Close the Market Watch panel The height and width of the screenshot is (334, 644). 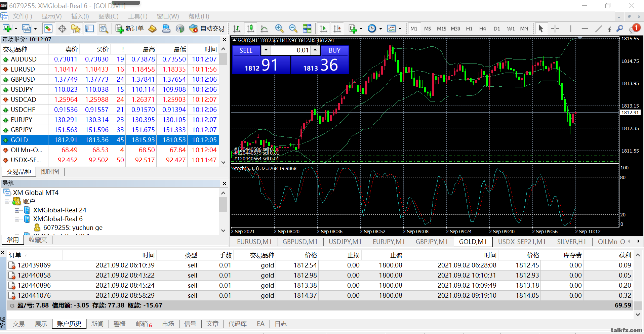pyautogui.click(x=225, y=40)
